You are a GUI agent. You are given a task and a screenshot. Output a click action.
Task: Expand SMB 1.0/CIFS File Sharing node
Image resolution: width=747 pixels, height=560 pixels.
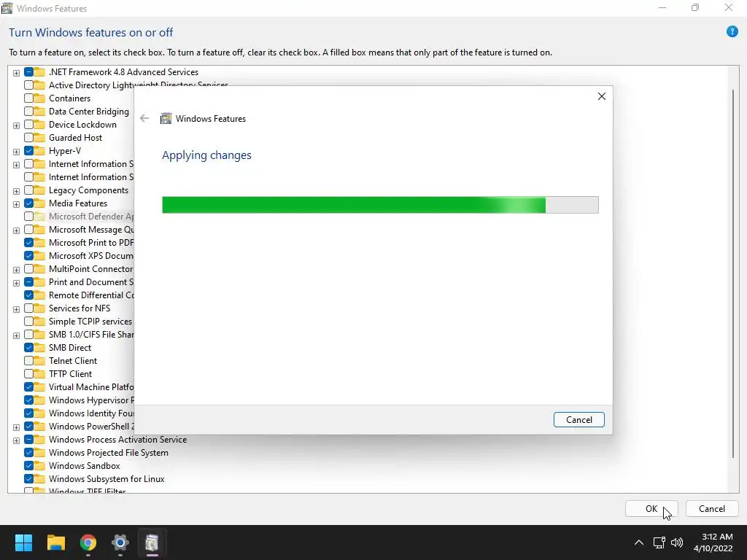coord(16,335)
